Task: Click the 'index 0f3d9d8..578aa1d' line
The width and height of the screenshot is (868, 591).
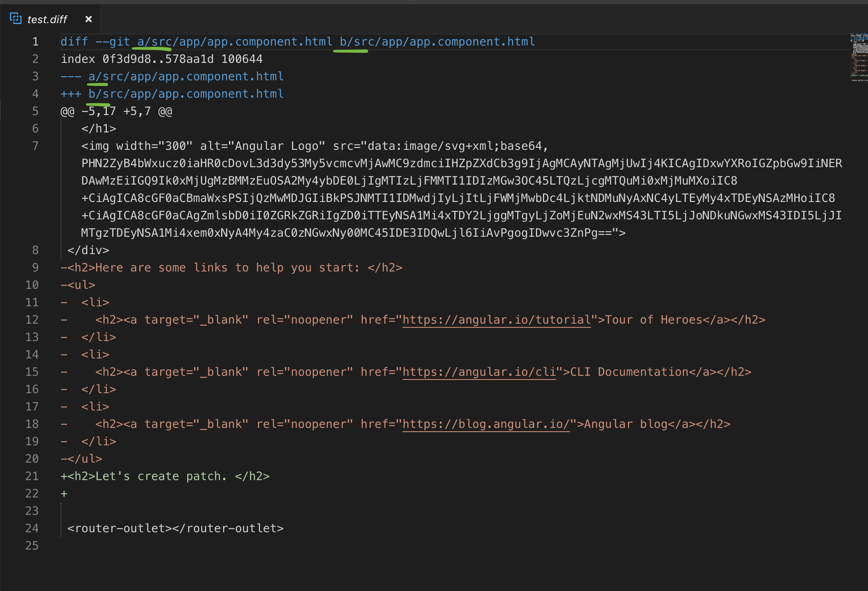Action: [162, 59]
